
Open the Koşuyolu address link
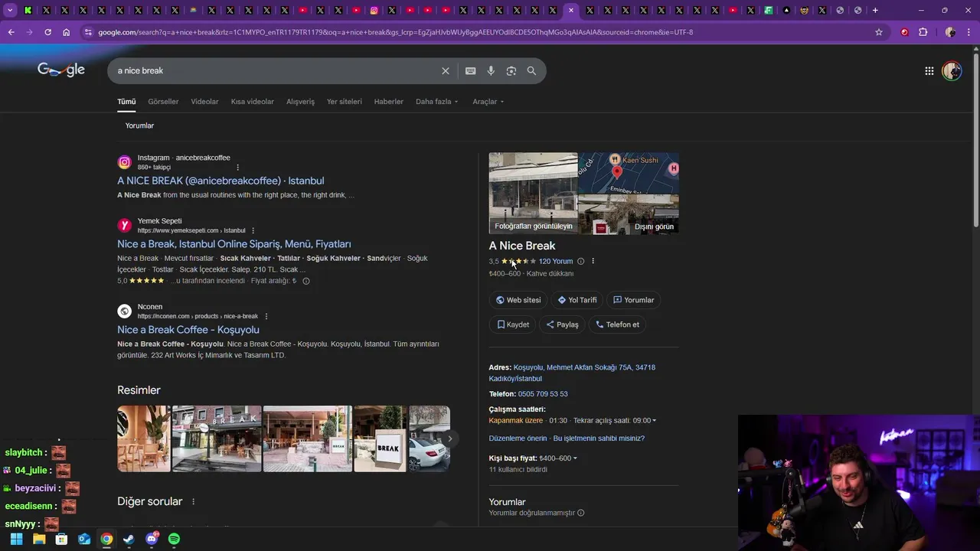tap(572, 373)
